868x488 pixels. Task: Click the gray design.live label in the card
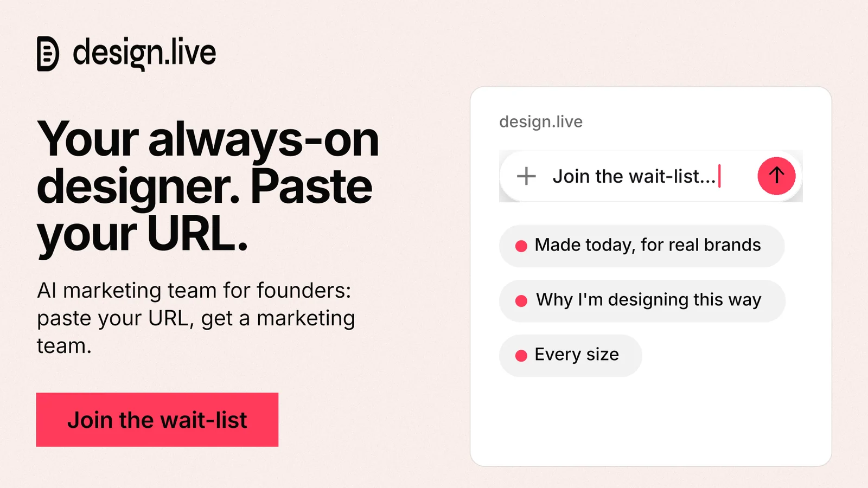[541, 121]
